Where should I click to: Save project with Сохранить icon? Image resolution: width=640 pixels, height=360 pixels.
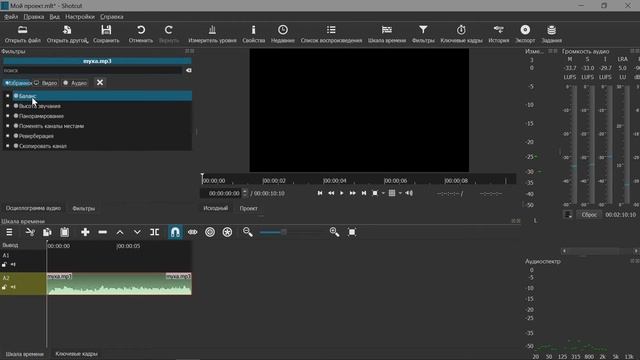tap(106, 34)
